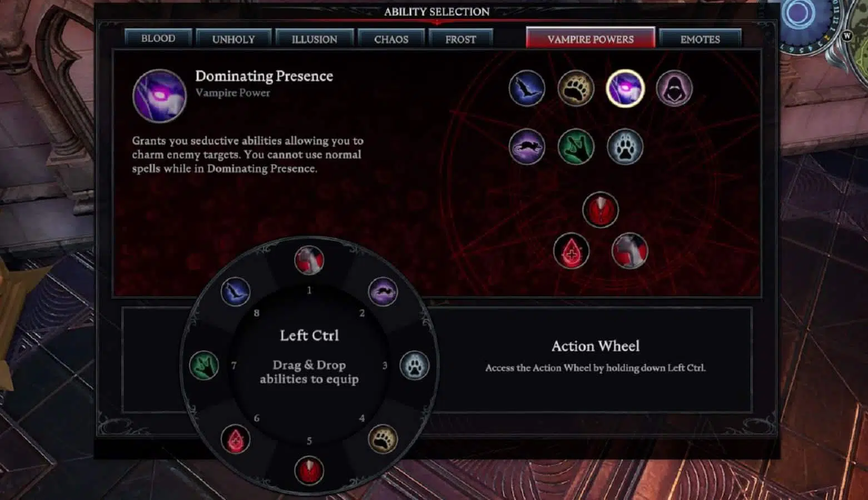Select the golden Bear Form paw icon in grid
This screenshot has height=500, width=868.
click(576, 88)
